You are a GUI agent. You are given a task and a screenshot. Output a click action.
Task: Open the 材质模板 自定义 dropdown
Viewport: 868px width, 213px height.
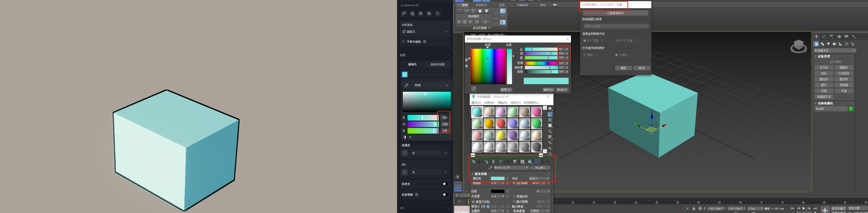pos(425,32)
